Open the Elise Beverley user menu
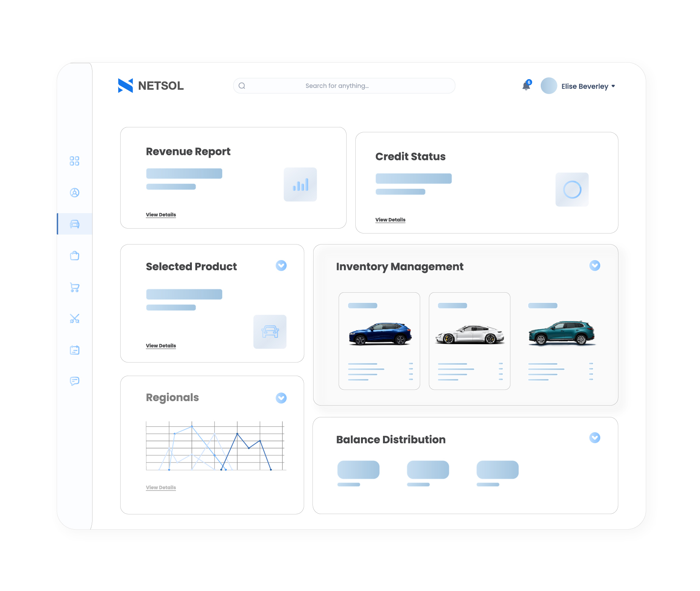 587,86
